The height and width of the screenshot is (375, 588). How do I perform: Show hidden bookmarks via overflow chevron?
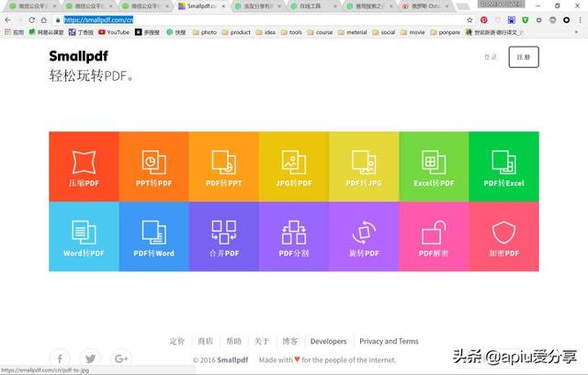click(x=576, y=32)
